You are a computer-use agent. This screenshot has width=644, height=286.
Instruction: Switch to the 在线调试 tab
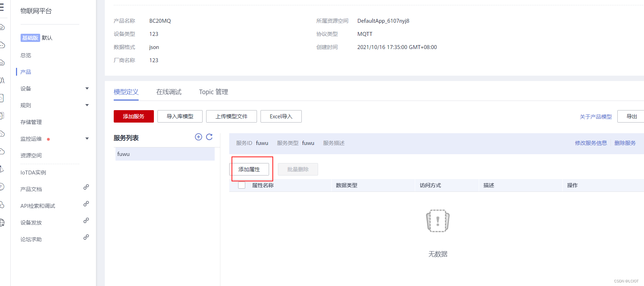coord(169,92)
